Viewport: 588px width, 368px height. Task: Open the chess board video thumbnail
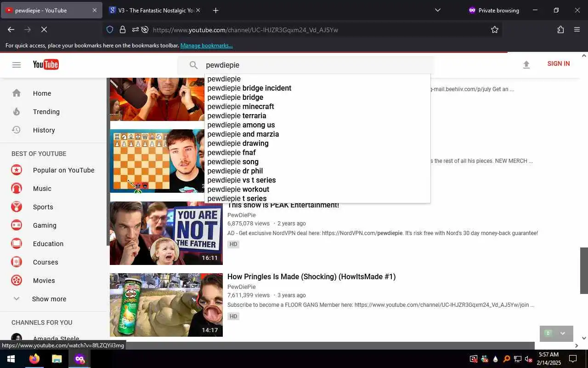pyautogui.click(x=157, y=161)
